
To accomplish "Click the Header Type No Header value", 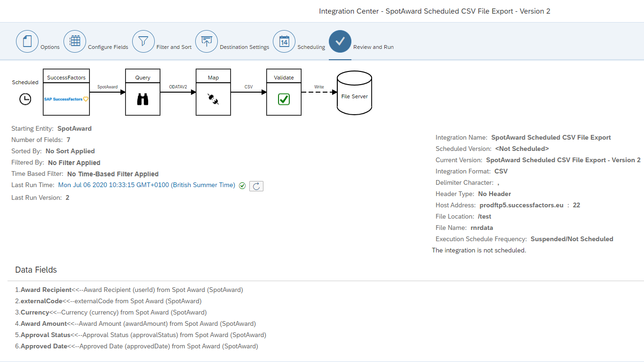I will [494, 194].
